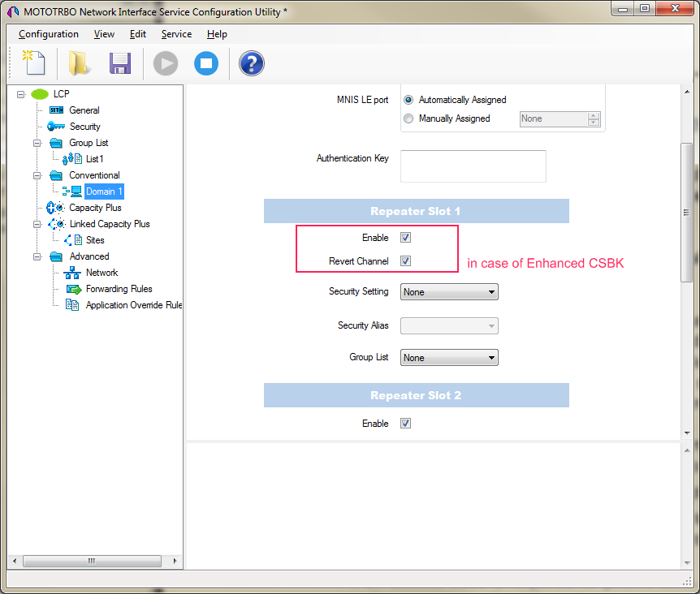Click settings panel scroll down arrow
700x594 pixels.
tap(687, 433)
